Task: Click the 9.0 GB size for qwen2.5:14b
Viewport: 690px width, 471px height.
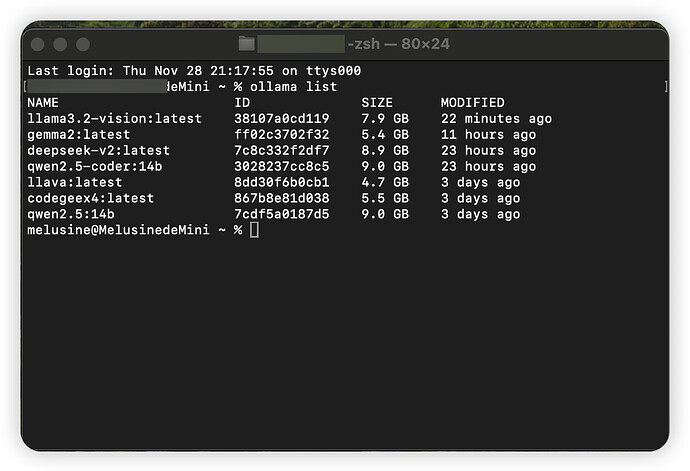Action: tap(385, 214)
